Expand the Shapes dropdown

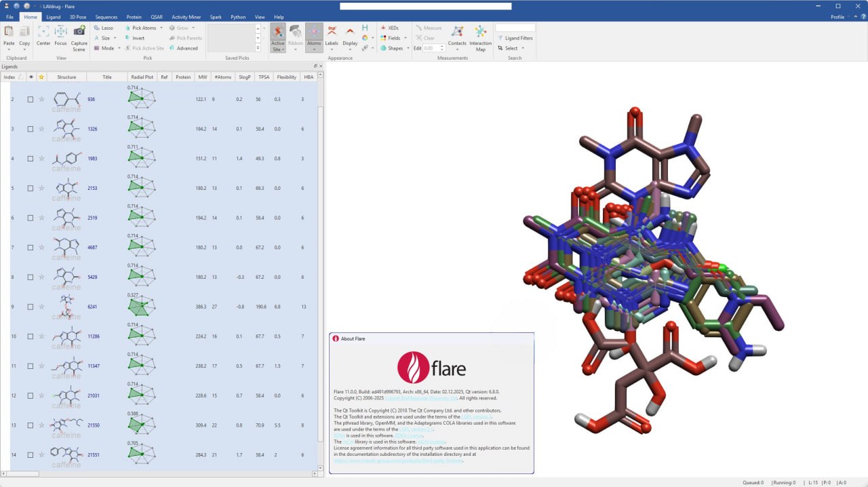tap(408, 48)
